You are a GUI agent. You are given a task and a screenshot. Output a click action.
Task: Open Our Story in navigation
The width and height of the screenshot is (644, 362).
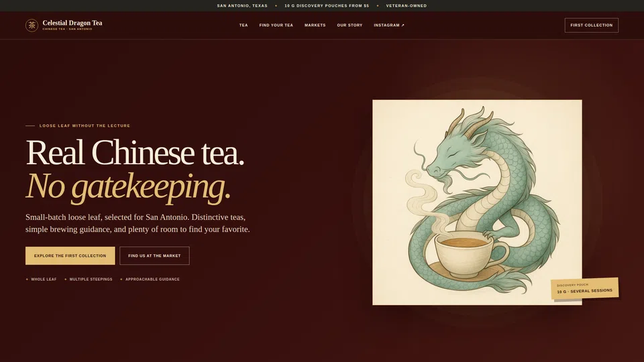pos(350,25)
